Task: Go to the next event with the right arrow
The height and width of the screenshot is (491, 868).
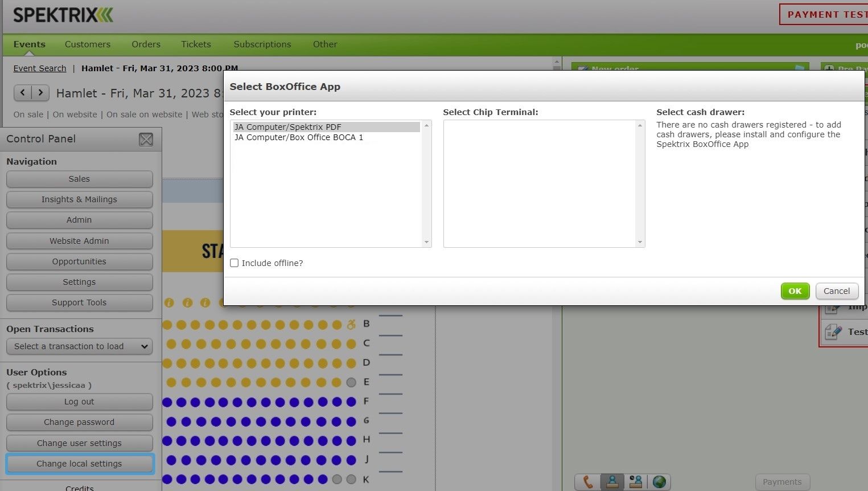Action: click(x=40, y=92)
